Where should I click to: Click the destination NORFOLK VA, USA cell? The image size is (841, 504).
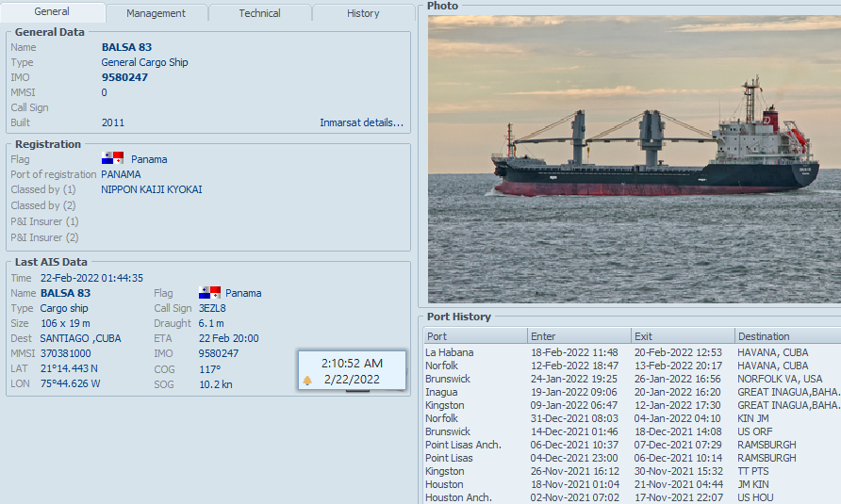point(780,379)
